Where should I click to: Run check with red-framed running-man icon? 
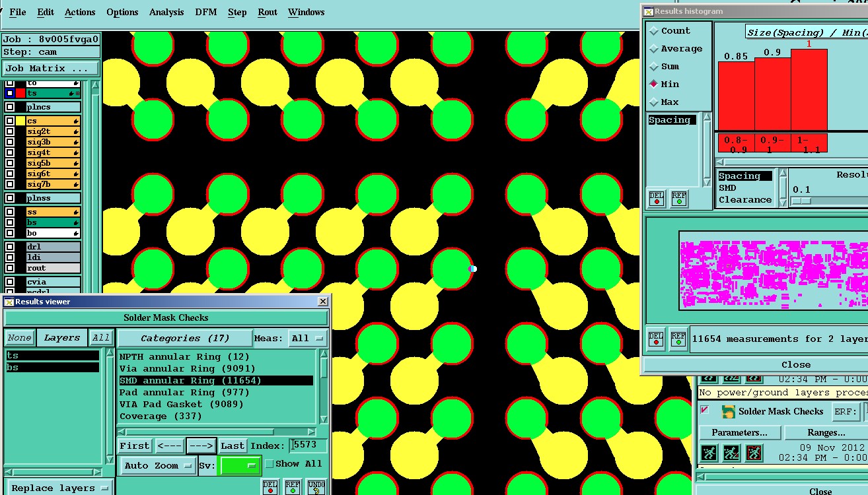tap(754, 453)
